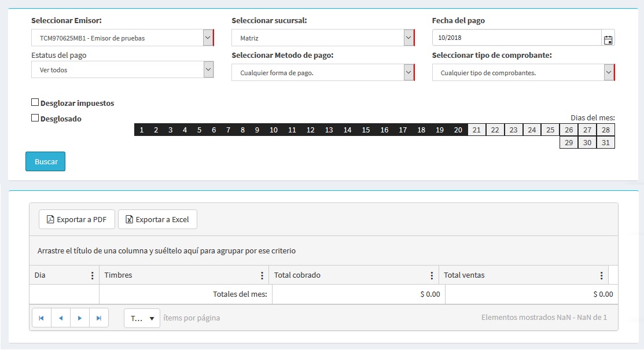Export the report with Exportar a PDF
The image size is (644, 350).
(77, 219)
